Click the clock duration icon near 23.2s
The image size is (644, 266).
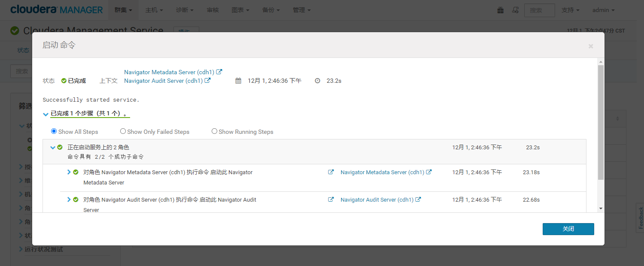point(318,81)
